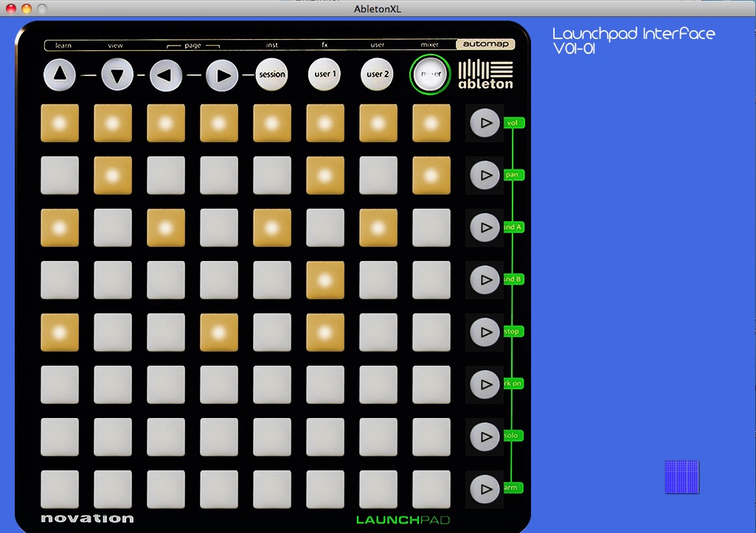Launch the scene button beside snd B
This screenshot has width=756, height=533.
pos(485,280)
